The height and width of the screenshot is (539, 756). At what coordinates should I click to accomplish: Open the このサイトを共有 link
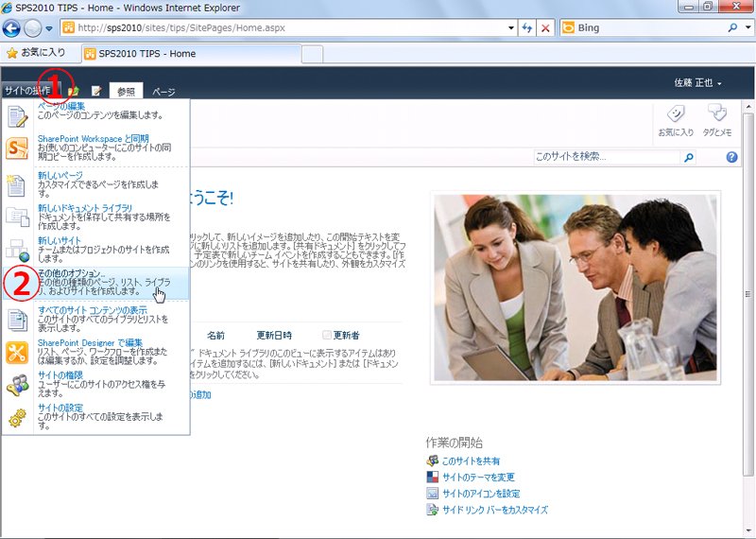(x=471, y=461)
